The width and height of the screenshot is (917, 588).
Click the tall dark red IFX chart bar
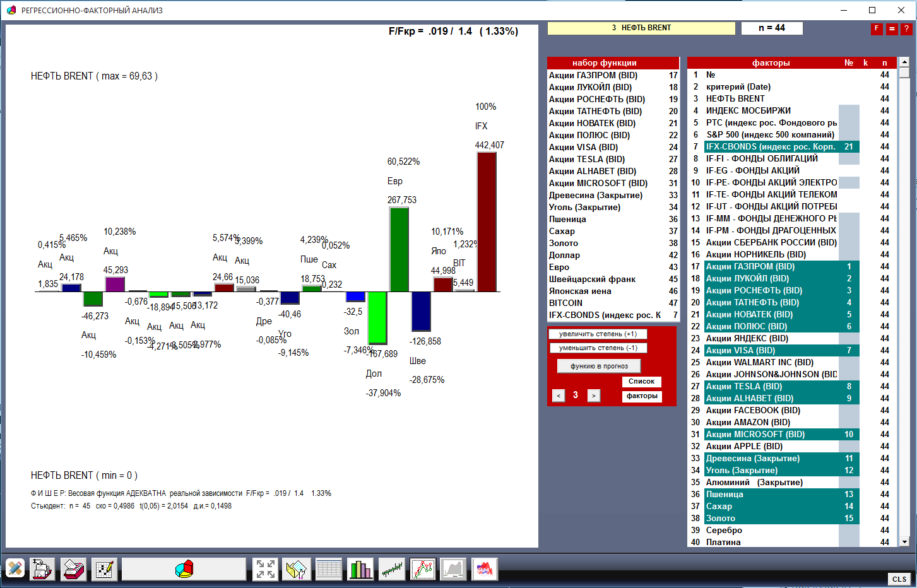tap(487, 221)
